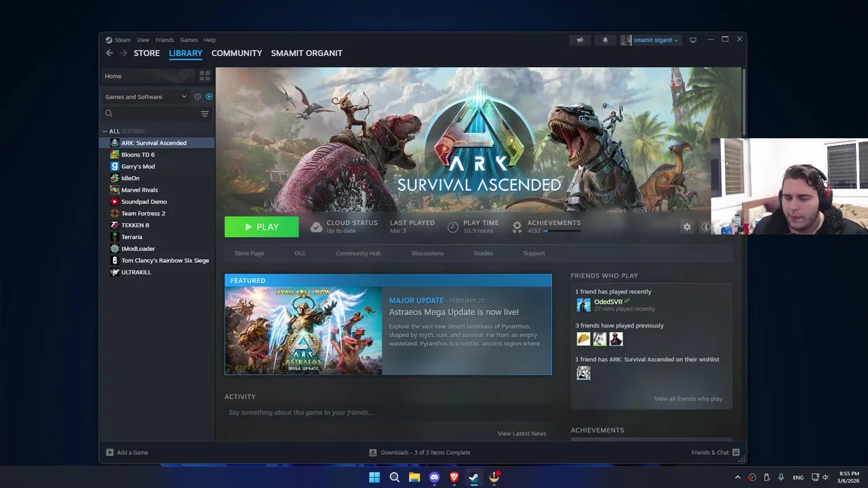Select Soundpad Demo in library

coord(157,201)
